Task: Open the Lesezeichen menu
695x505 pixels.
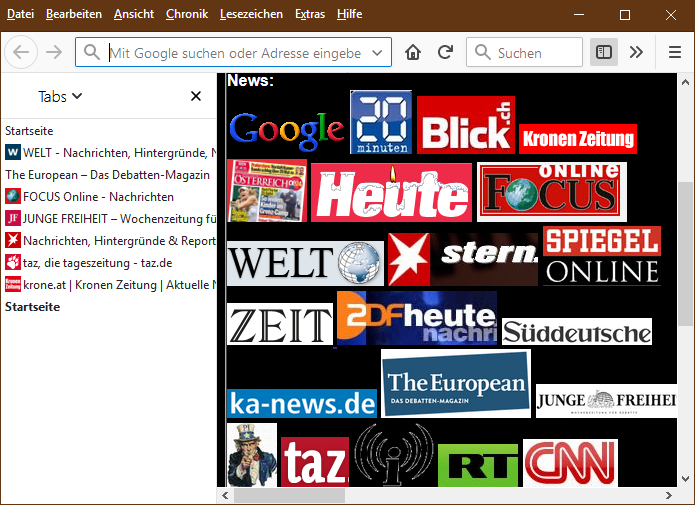Action: (252, 14)
